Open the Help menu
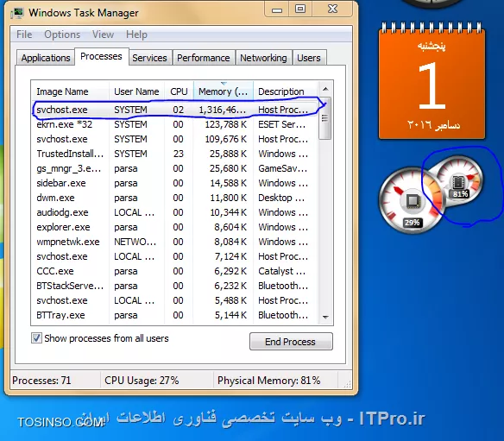This screenshot has width=504, height=441. coord(136,35)
